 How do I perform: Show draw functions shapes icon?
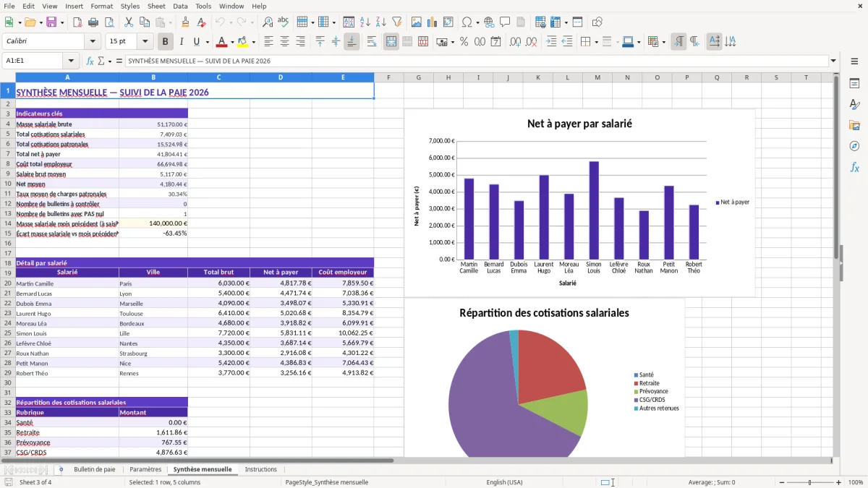tap(597, 22)
